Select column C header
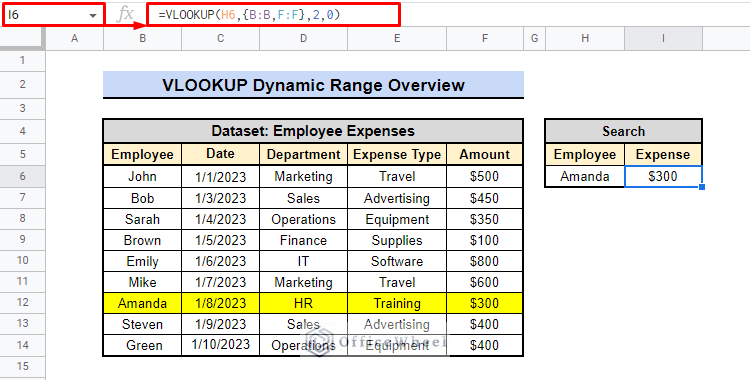750x380 pixels. click(x=221, y=39)
